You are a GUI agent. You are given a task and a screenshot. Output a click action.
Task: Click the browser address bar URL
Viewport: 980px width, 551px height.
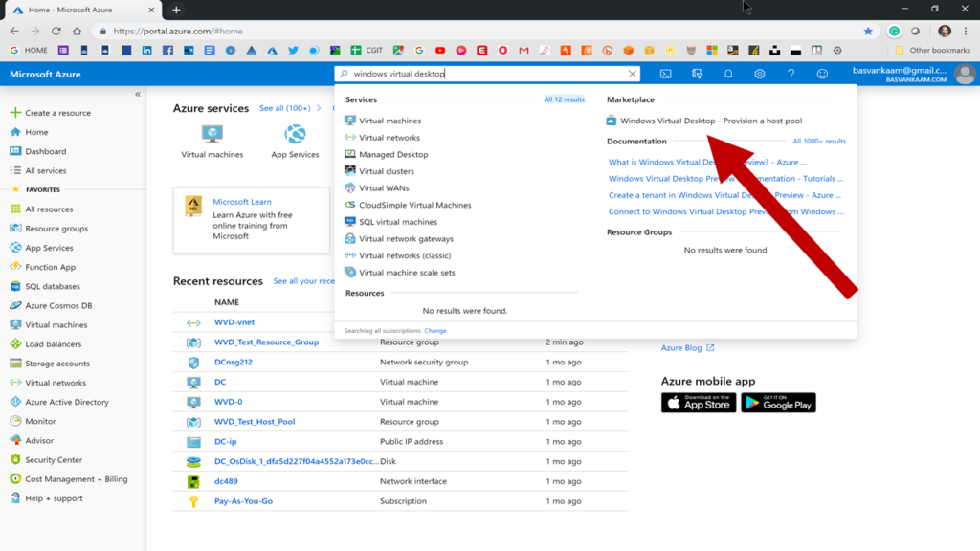coord(178,31)
